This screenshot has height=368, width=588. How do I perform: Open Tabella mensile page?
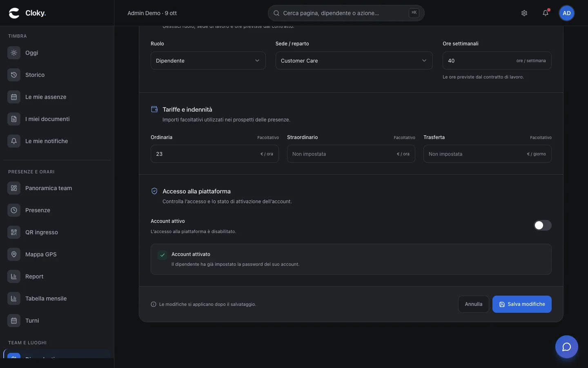57,298
